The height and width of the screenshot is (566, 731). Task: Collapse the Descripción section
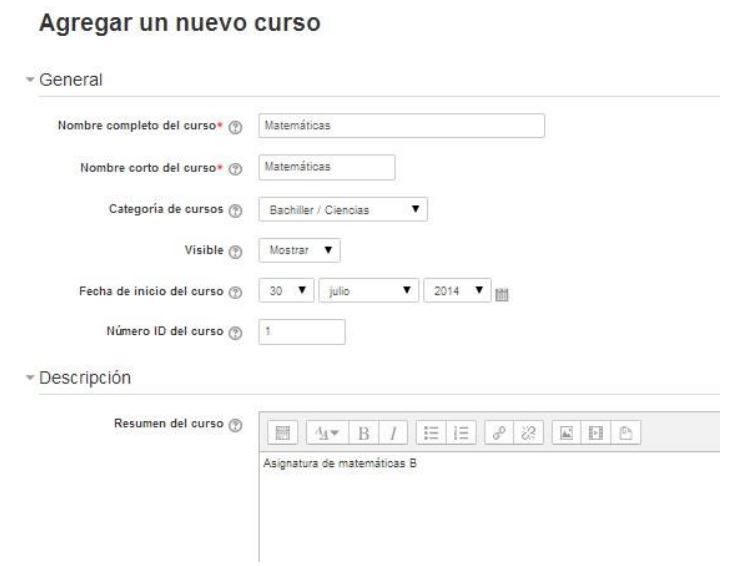point(30,377)
